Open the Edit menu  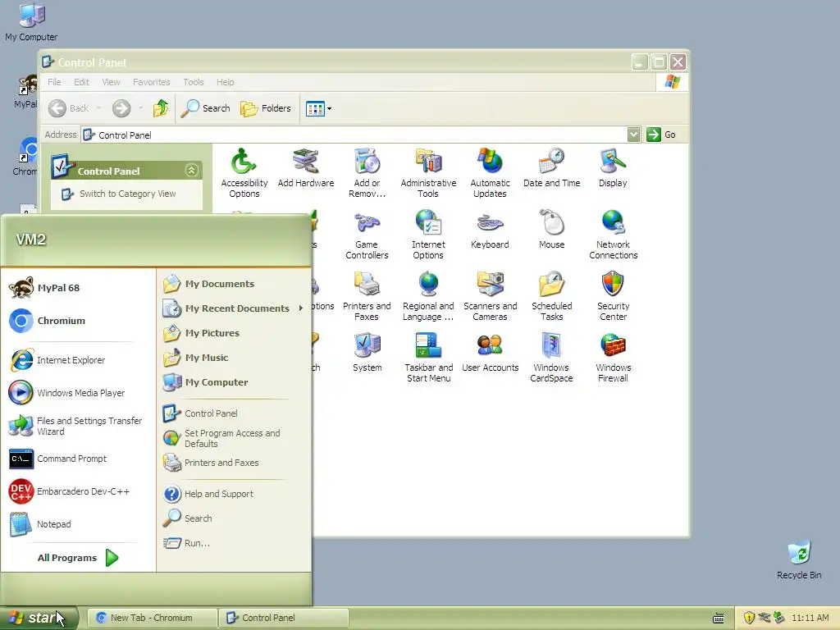(81, 82)
